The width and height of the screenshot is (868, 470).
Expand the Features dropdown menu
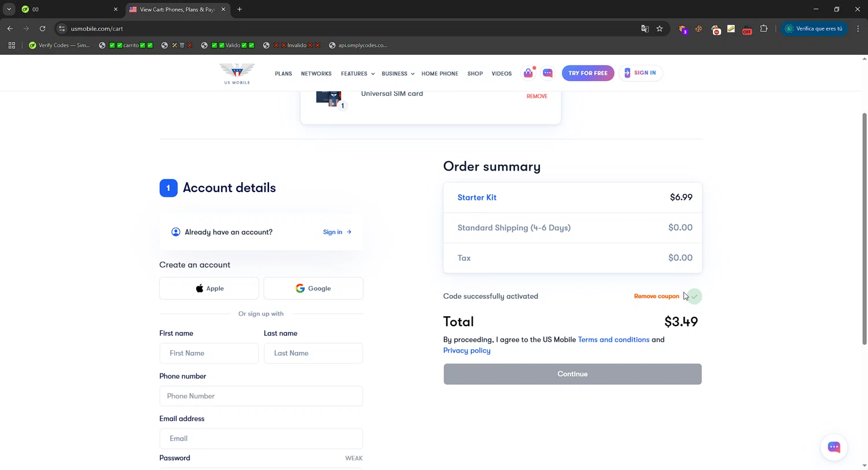tap(358, 74)
